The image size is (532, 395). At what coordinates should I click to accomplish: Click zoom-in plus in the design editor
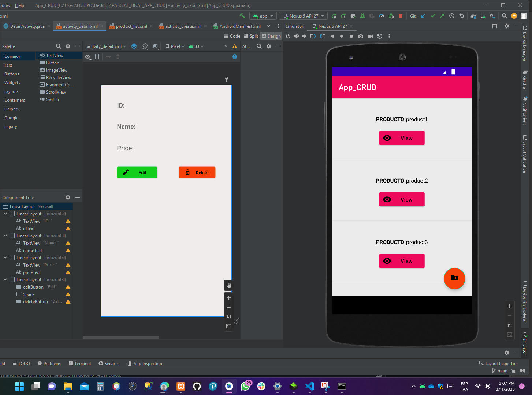point(228,298)
